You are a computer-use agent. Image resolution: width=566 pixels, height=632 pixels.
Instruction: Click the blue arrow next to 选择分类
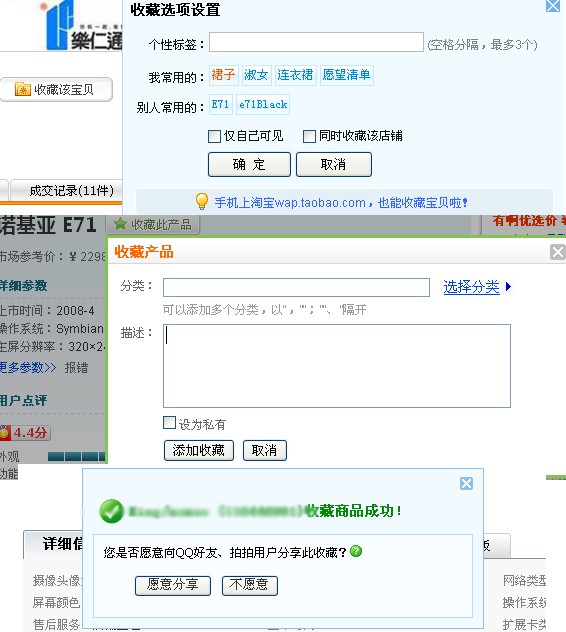pyautogui.click(x=508, y=287)
